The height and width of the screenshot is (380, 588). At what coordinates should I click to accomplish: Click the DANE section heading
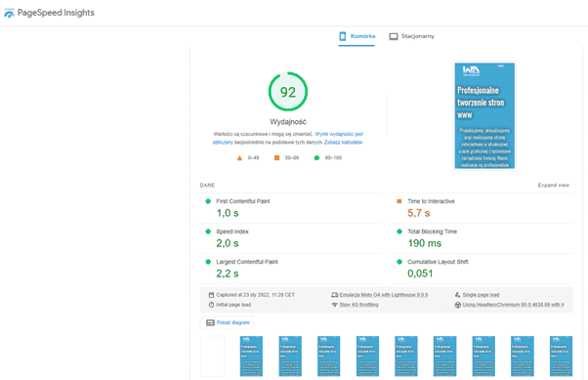point(207,186)
